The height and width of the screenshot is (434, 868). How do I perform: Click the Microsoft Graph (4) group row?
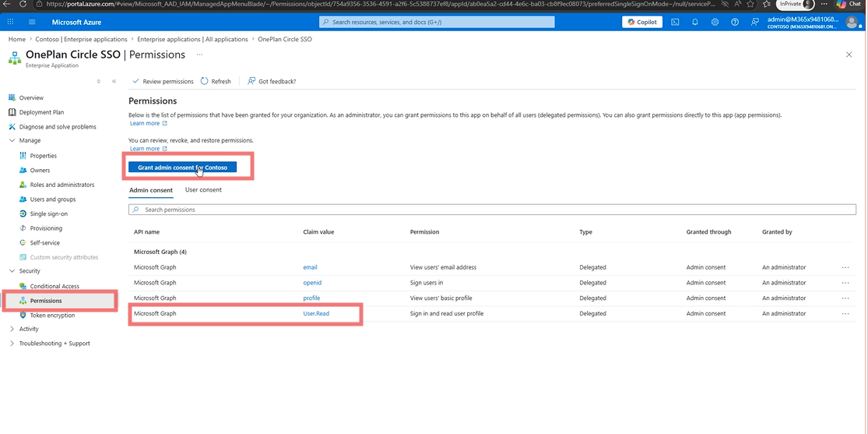tap(160, 252)
